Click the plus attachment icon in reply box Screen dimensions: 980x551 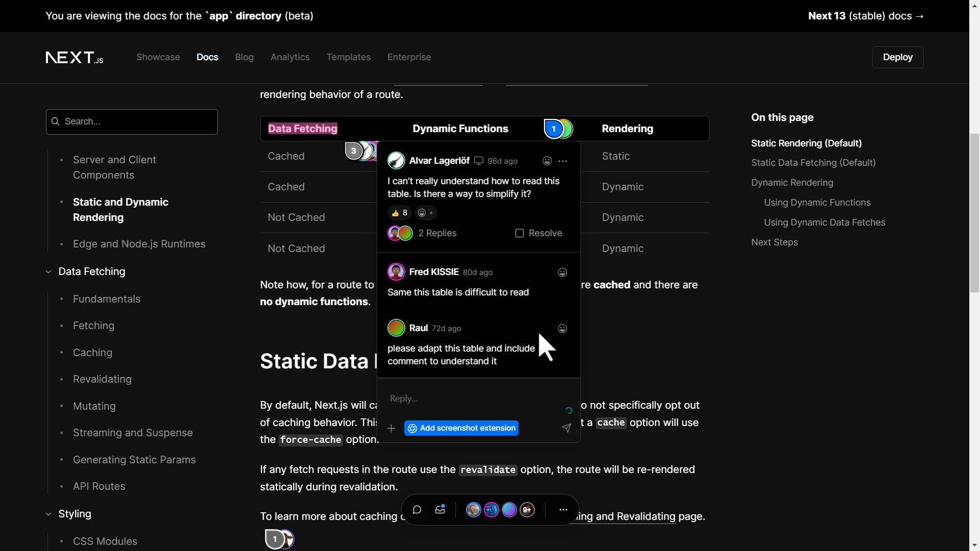391,428
